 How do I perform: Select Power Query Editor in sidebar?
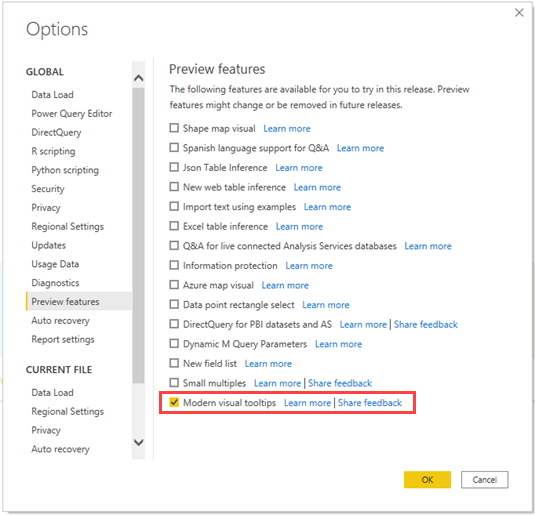click(x=72, y=113)
